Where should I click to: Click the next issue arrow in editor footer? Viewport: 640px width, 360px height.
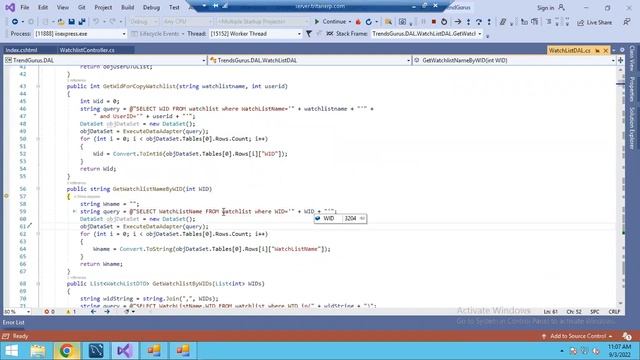point(107,311)
